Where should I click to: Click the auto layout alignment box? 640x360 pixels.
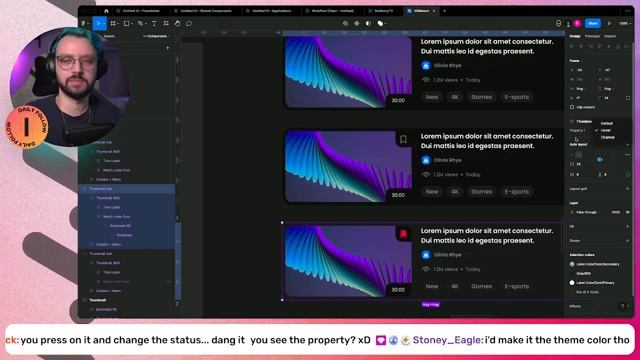tap(600, 159)
